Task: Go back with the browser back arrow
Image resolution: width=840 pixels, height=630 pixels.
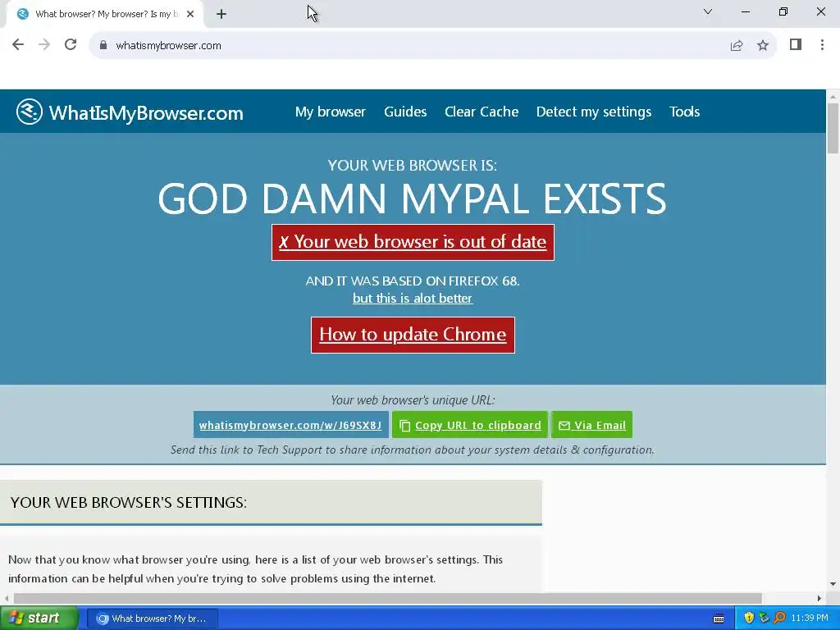Action: click(x=18, y=44)
